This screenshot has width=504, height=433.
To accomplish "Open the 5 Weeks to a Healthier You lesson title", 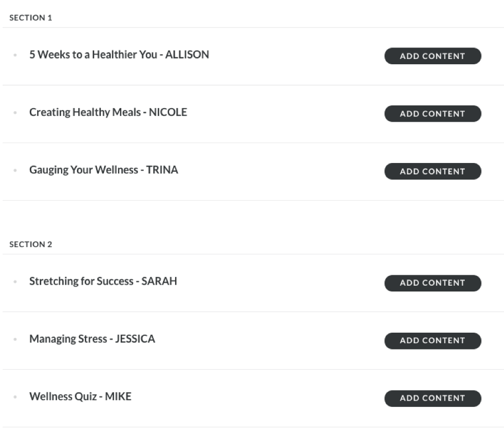I will 119,54.
